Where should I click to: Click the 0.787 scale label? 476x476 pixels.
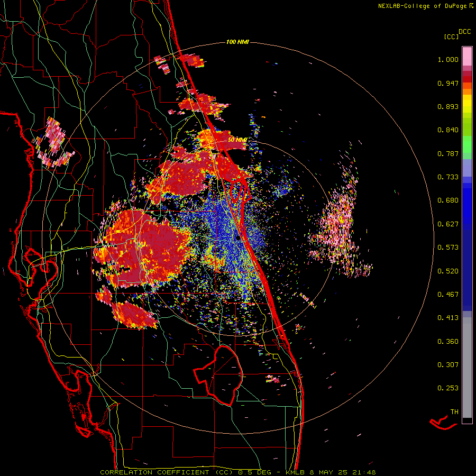(x=448, y=153)
